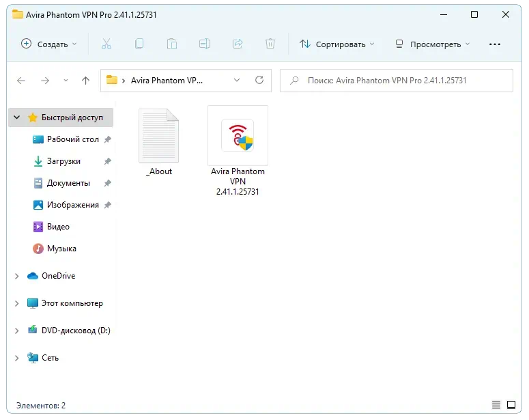This screenshot has height=420, width=529.
Task: Select Avira Phantom VPN 2.41.1.25731 installer
Action: (238, 151)
